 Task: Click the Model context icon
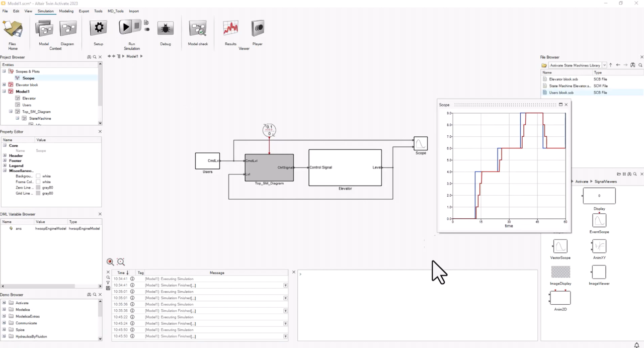pyautogui.click(x=44, y=29)
